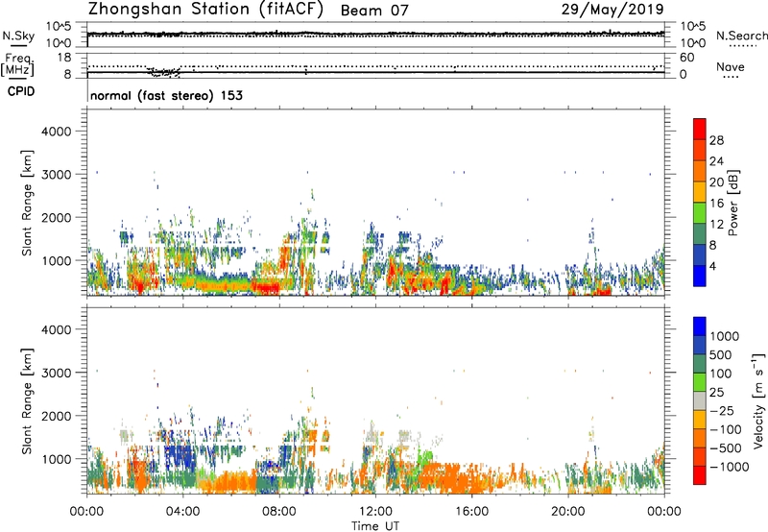Viewport: 768px width, 532px height.
Task: Click the '04:00' time tick label
Action: click(182, 512)
